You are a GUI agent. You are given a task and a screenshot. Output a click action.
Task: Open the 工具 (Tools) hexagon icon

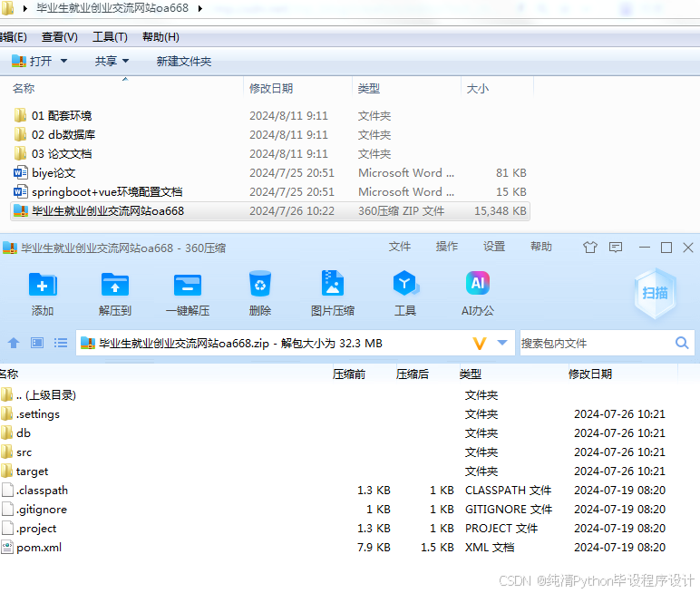point(405,284)
